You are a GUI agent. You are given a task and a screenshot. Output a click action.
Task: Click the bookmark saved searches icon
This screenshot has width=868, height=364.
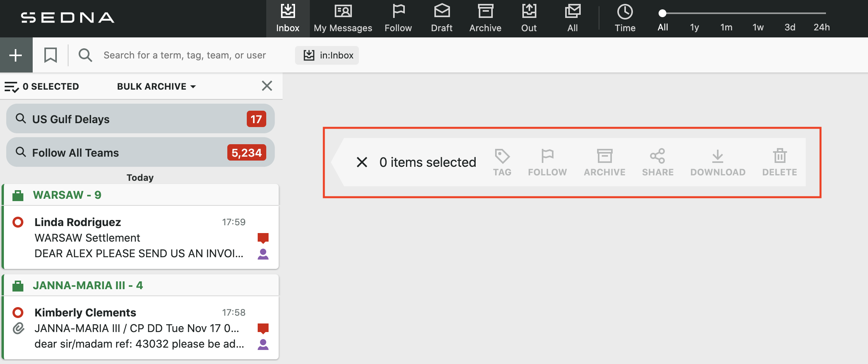tap(50, 55)
